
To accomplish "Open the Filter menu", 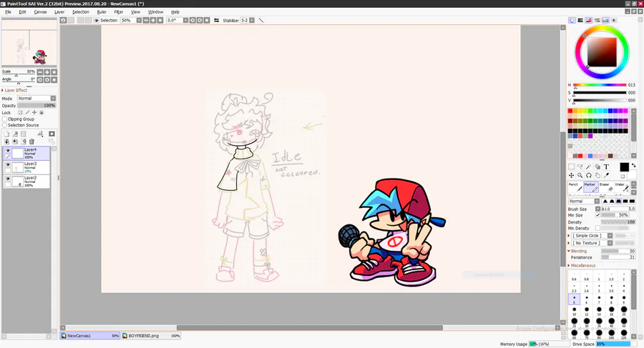I will (119, 12).
